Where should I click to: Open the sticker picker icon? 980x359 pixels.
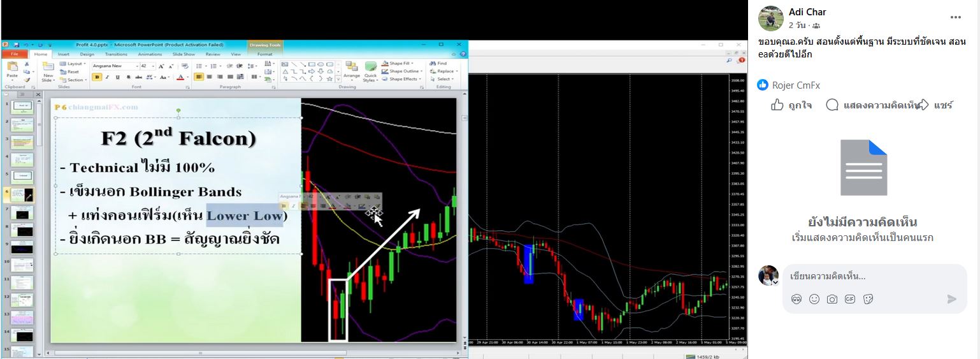867,299
